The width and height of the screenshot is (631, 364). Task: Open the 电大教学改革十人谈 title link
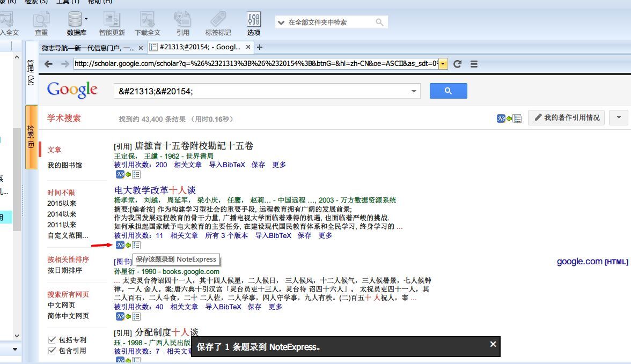tap(155, 190)
